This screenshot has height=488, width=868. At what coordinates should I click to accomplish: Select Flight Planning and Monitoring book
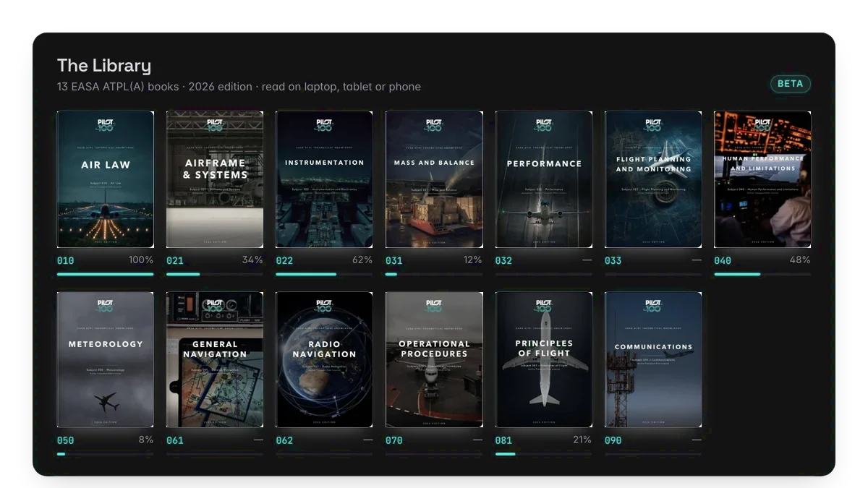pyautogui.click(x=653, y=179)
